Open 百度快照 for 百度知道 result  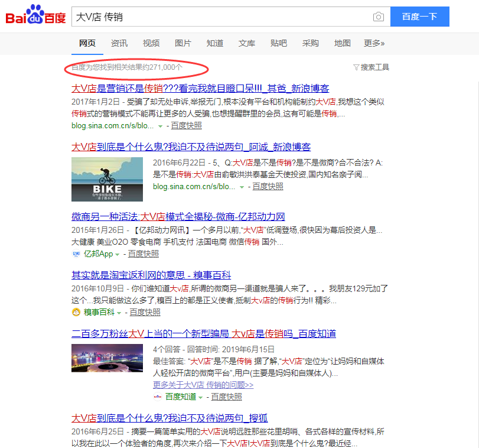(x=227, y=397)
